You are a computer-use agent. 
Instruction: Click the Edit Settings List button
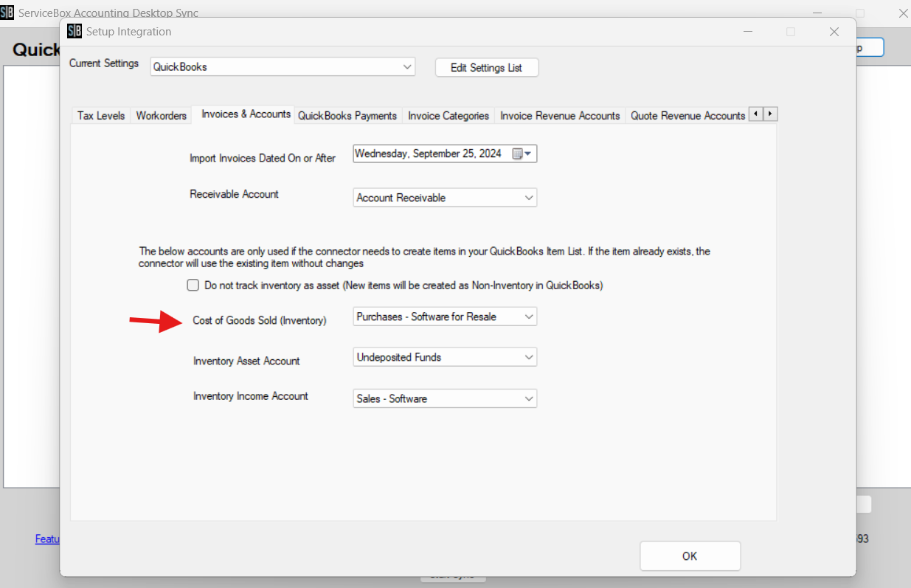[487, 67]
